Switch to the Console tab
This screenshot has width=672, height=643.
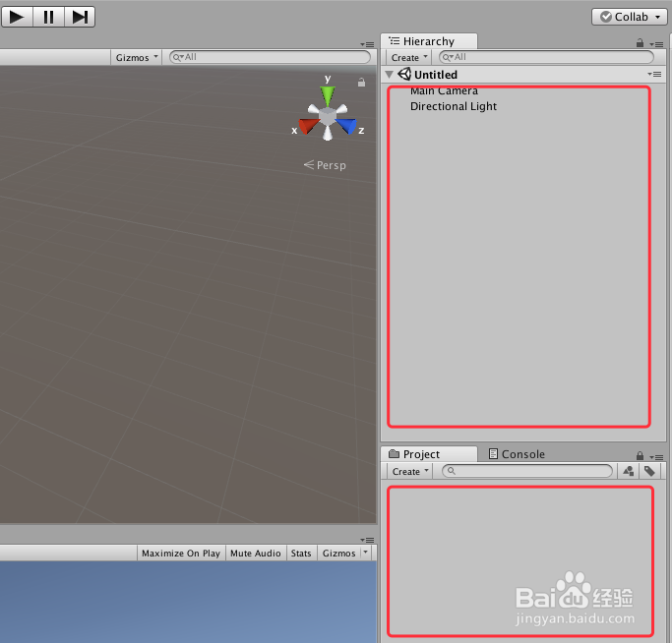(517, 454)
